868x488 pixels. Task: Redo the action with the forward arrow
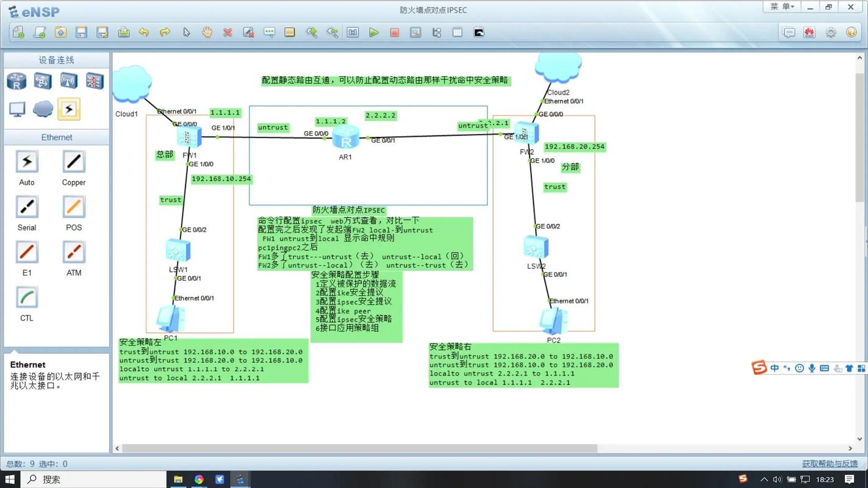coord(165,32)
